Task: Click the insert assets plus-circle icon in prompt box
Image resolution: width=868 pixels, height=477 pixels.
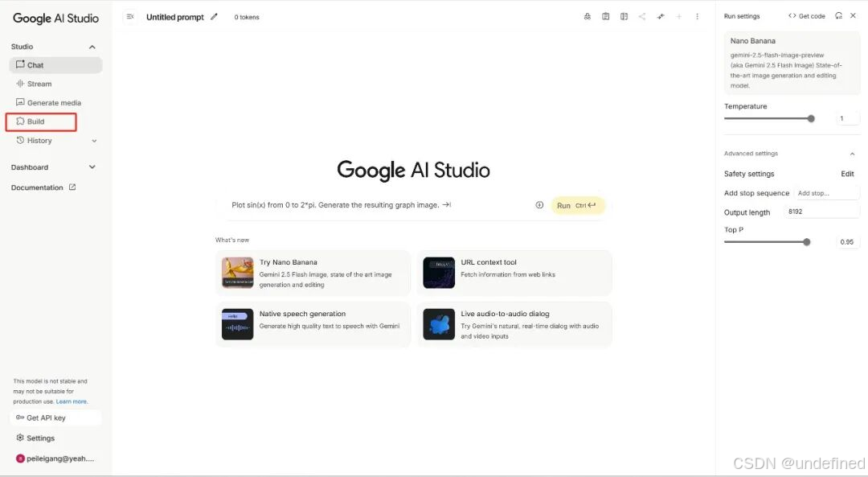Action: pos(539,205)
